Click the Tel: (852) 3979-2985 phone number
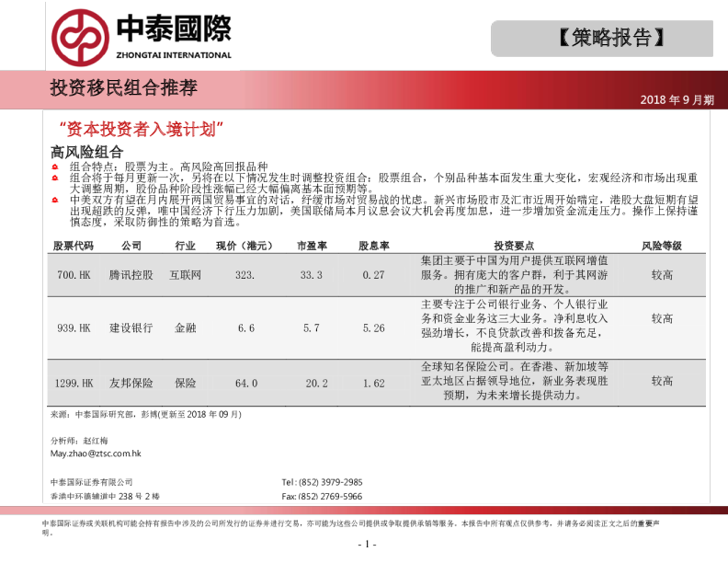The height and width of the screenshot is (563, 728). tap(322, 482)
